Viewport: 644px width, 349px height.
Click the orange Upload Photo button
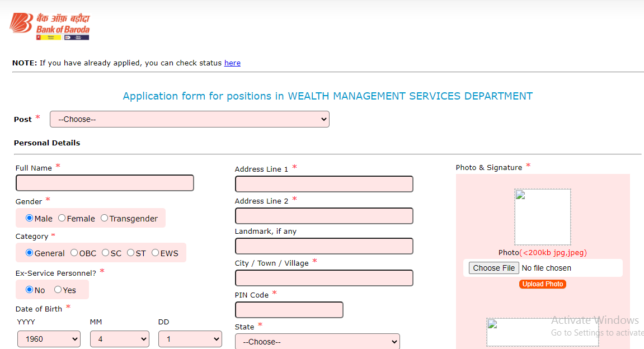(542, 284)
